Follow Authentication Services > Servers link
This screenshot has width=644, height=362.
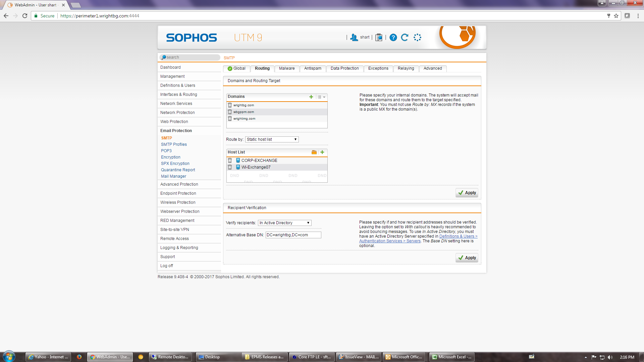pos(390,241)
